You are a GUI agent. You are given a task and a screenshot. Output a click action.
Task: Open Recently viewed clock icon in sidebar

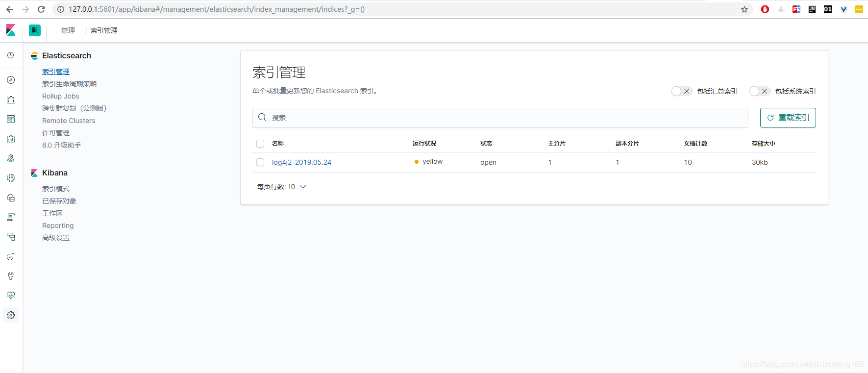tap(11, 55)
